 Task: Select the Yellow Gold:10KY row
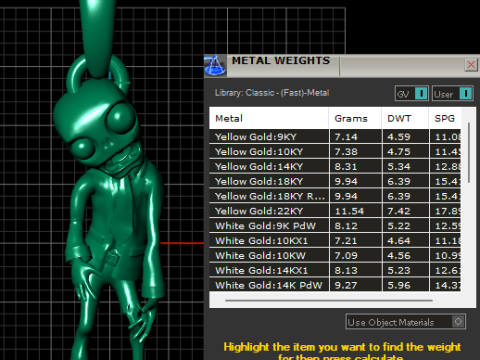335,152
